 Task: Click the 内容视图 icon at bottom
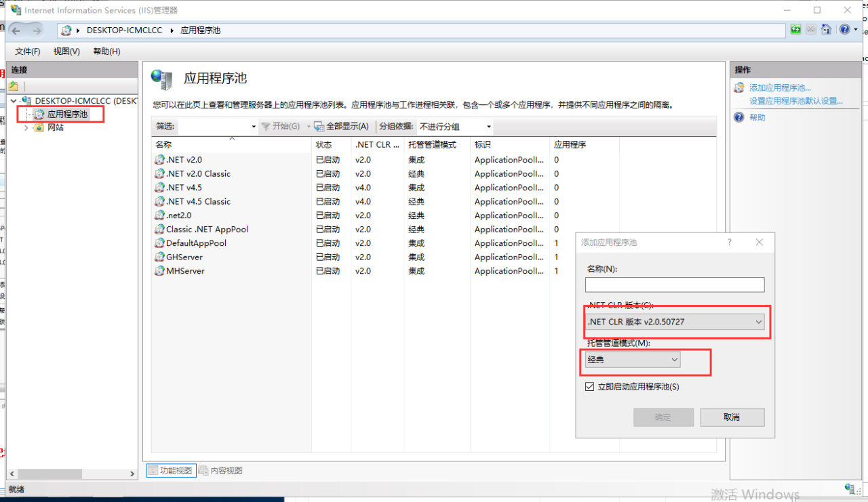203,470
